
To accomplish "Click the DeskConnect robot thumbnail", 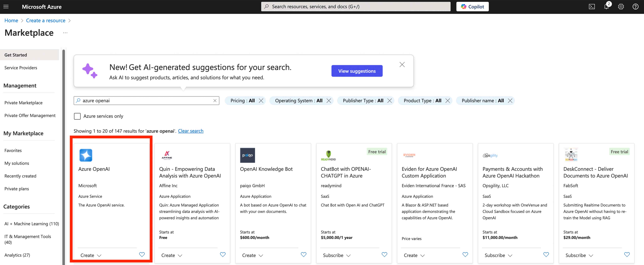I will (571, 155).
